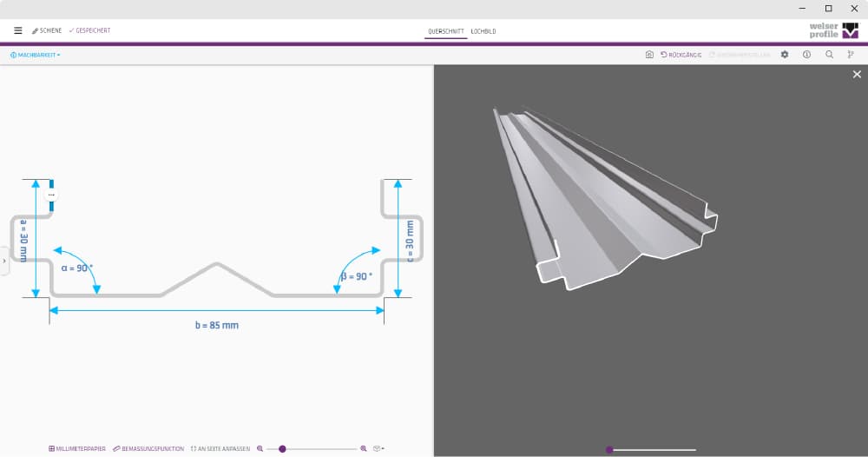Click An Seite Anpassen button
This screenshot has height=457, width=868.
(220, 449)
